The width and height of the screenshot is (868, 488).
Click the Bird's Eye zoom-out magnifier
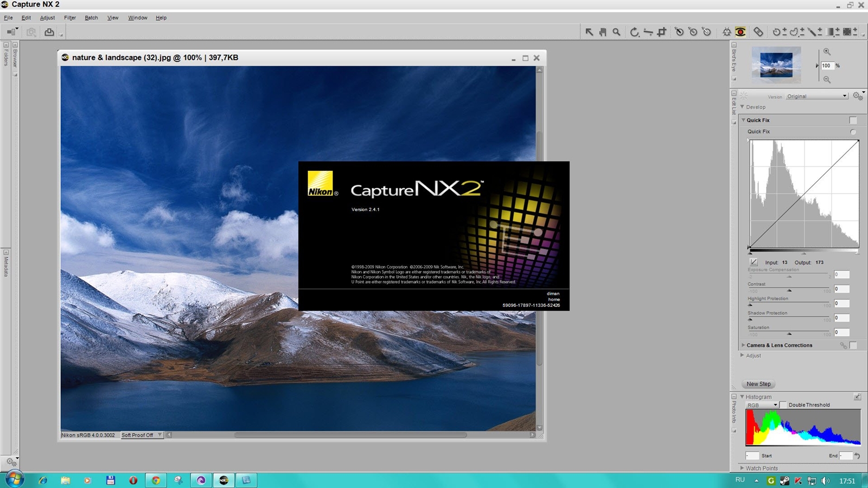coord(827,80)
